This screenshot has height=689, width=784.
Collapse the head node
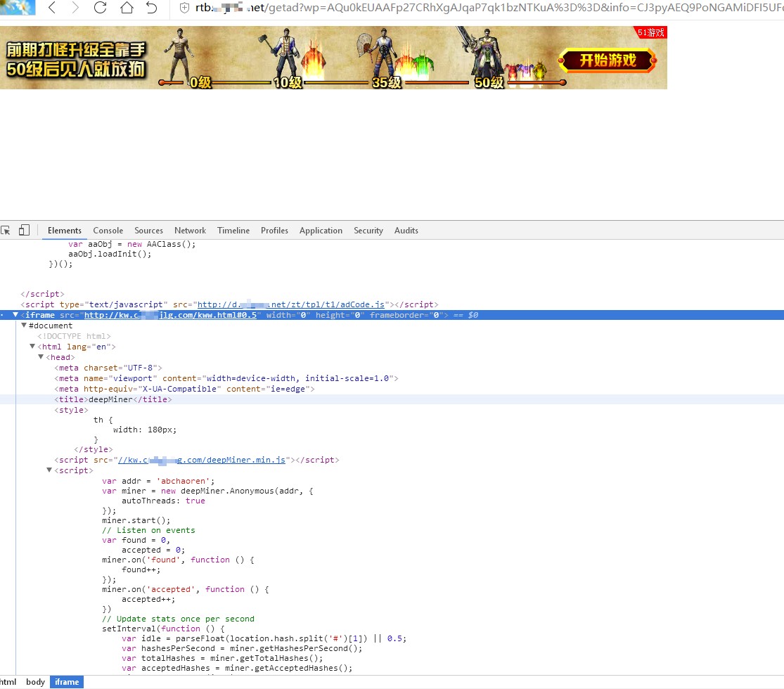(x=41, y=357)
